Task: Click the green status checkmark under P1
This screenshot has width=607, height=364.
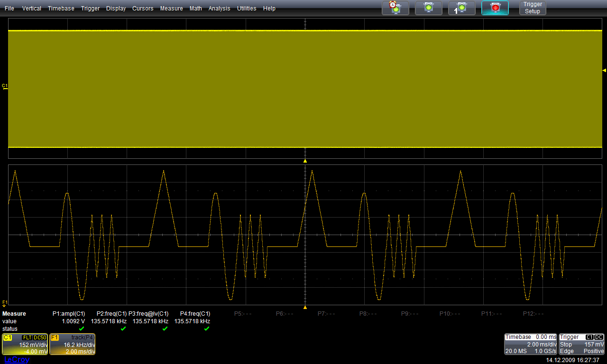Action: pos(82,328)
